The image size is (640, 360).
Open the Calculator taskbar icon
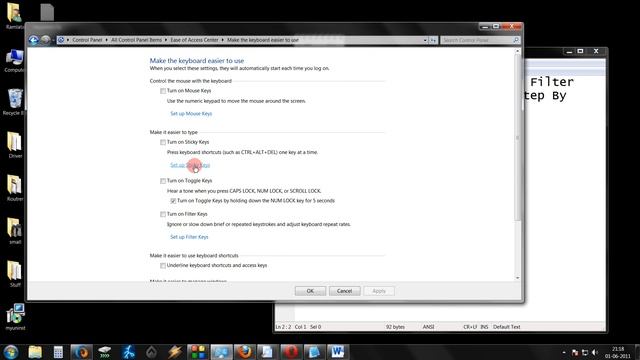[58, 352]
